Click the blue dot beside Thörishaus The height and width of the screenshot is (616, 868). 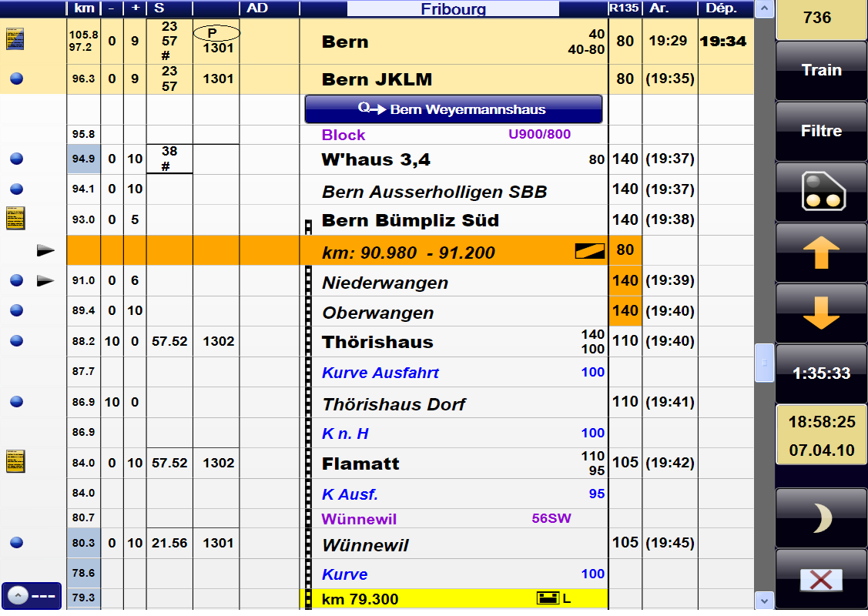[17, 341]
